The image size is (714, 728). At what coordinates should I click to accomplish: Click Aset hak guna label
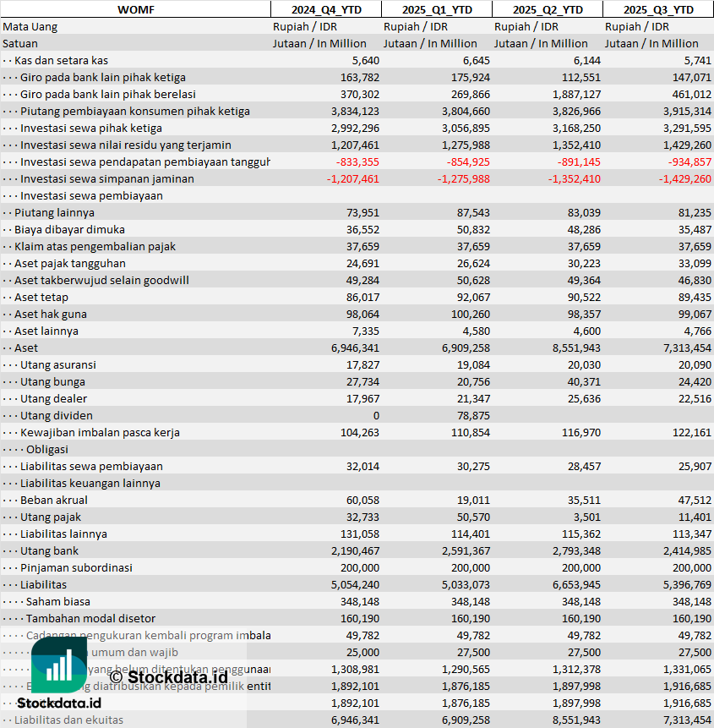[51, 315]
